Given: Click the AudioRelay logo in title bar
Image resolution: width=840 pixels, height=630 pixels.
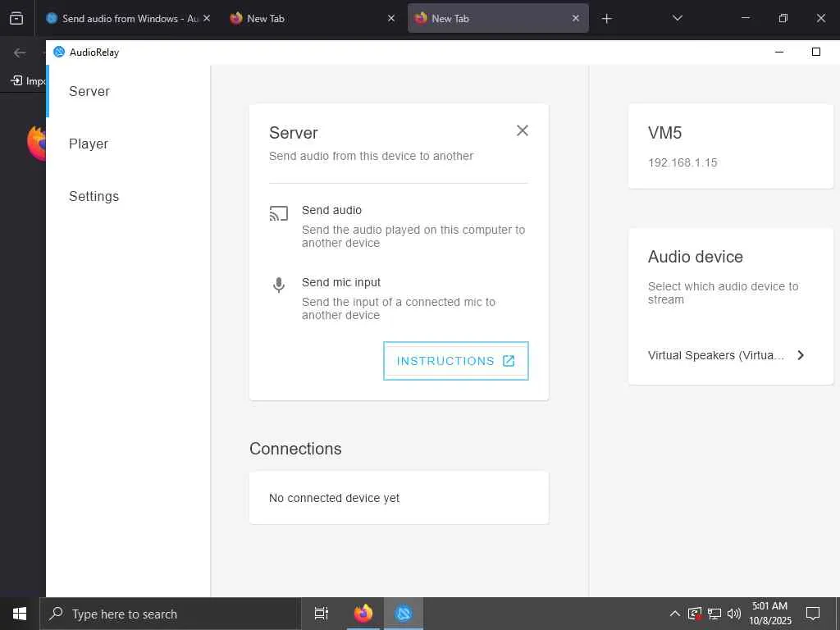Looking at the screenshot, I should (x=59, y=52).
